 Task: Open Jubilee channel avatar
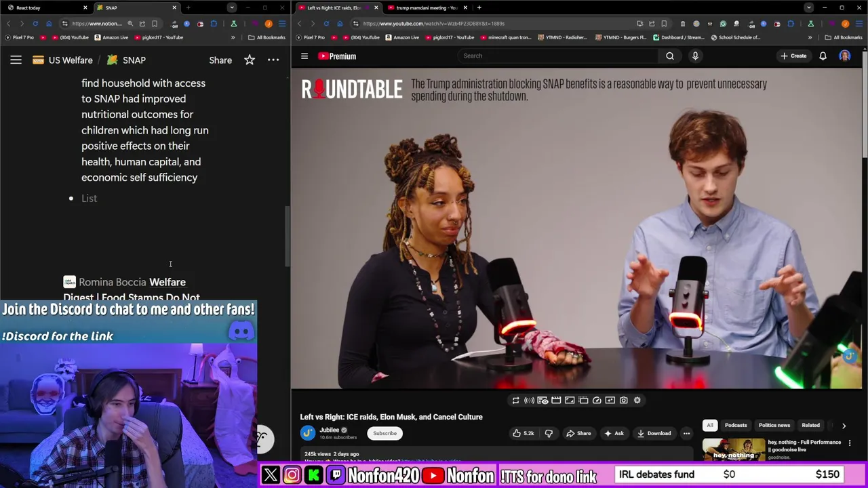tap(308, 433)
